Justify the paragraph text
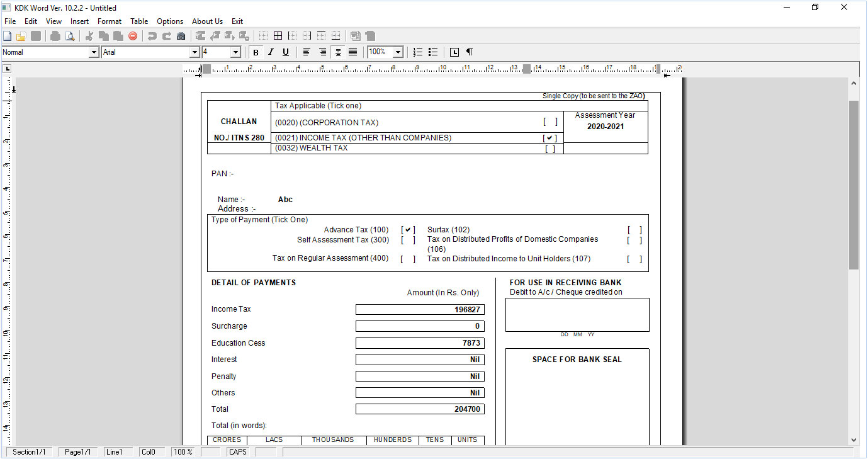The height and width of the screenshot is (459, 868). pos(353,52)
